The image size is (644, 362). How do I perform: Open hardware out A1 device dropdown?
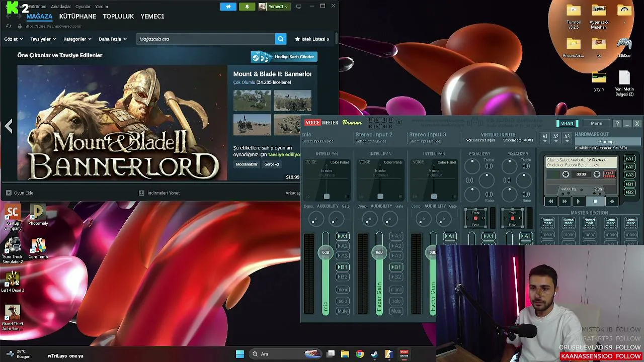click(x=545, y=138)
